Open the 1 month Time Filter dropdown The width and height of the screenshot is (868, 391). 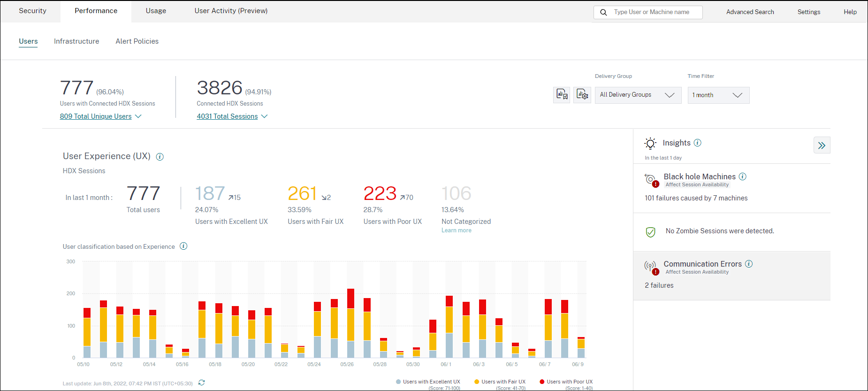[718, 95]
